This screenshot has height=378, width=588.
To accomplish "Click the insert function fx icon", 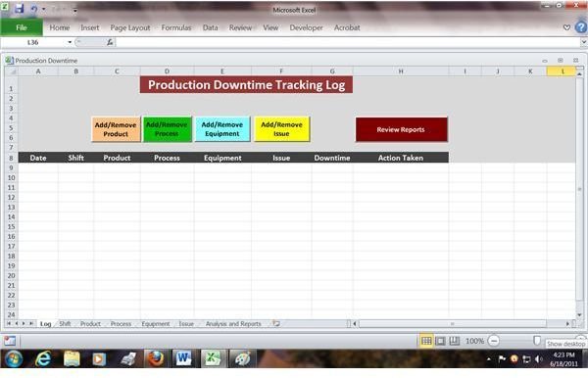I will pos(110,42).
